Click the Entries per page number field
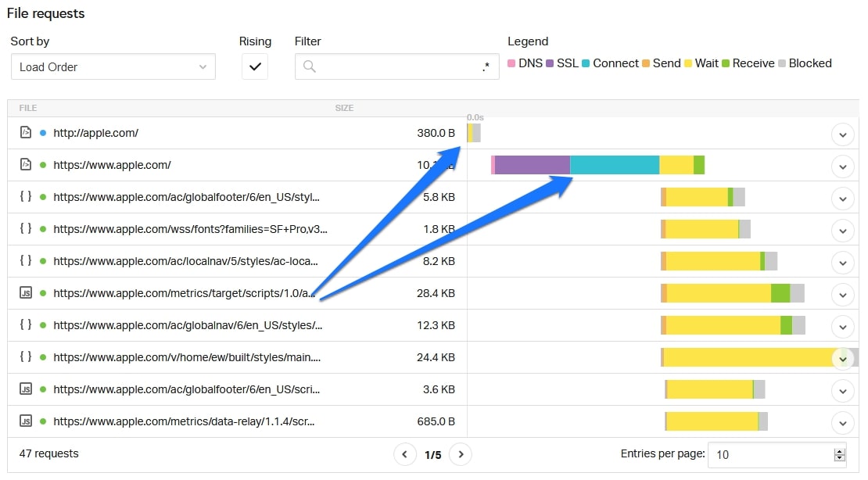Image resolution: width=868 pixels, height=480 pixels. [x=777, y=454]
